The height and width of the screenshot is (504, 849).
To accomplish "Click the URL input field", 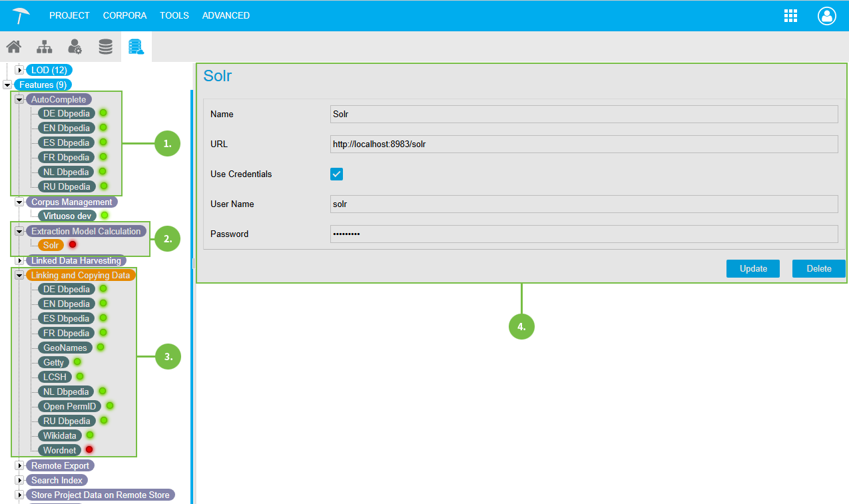I will (583, 144).
